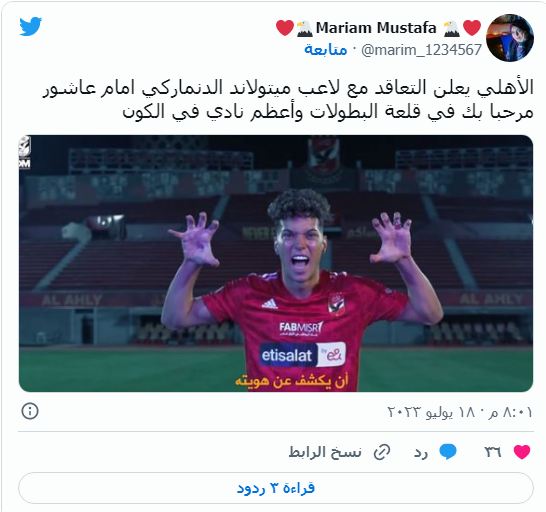
Task: Click the نسخ الرابط copy link text
Action: tap(325, 452)
